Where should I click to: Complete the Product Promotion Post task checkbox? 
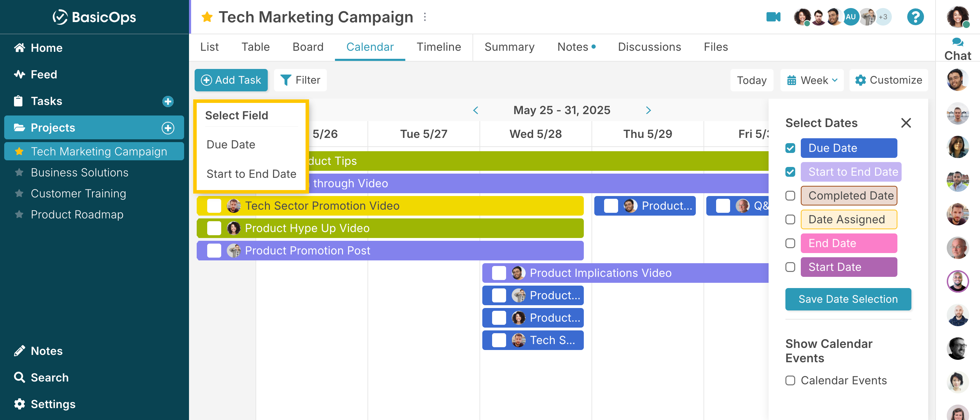tap(214, 251)
